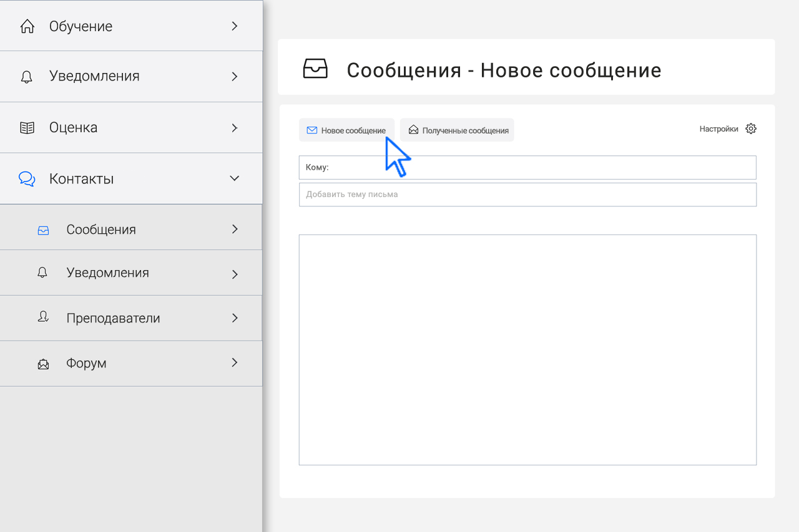Open submenu Уведомления chevron under Контакты
The width and height of the screenshot is (799, 532).
235,274
